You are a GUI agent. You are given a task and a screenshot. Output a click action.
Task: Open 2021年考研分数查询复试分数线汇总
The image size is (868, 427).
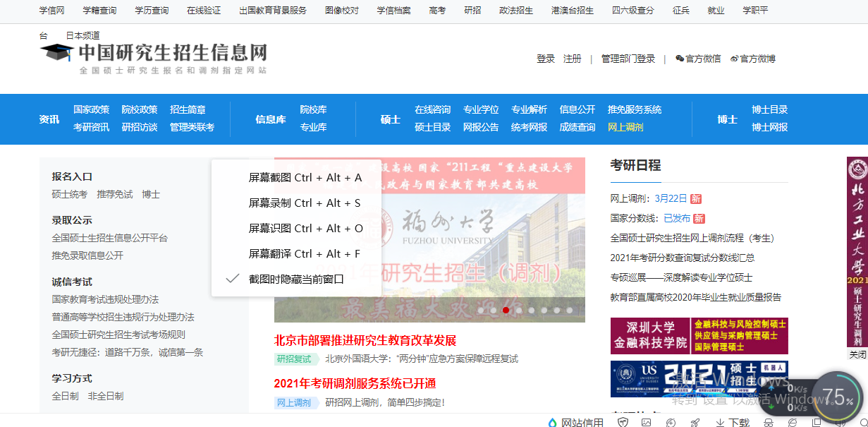pos(683,258)
